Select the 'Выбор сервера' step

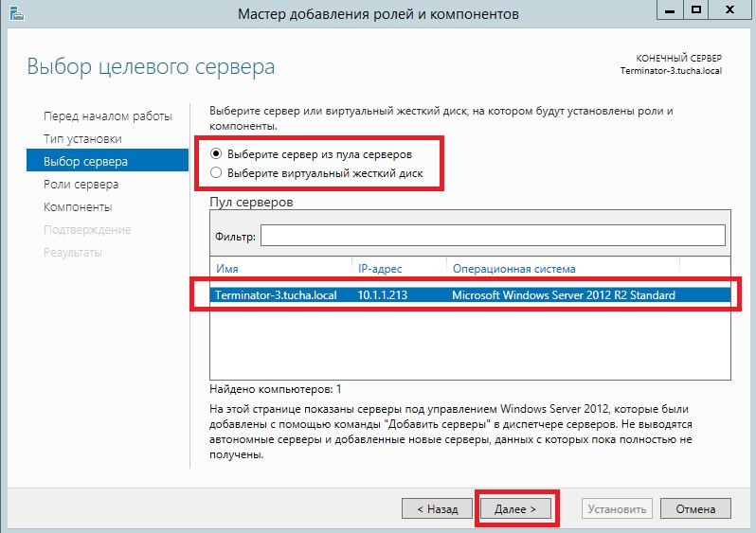(x=107, y=161)
